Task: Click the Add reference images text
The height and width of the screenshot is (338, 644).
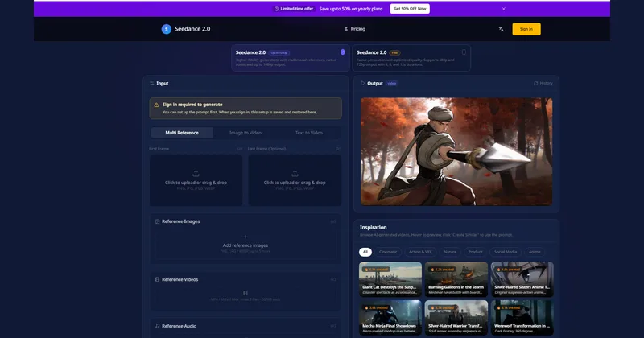Action: (x=246, y=245)
